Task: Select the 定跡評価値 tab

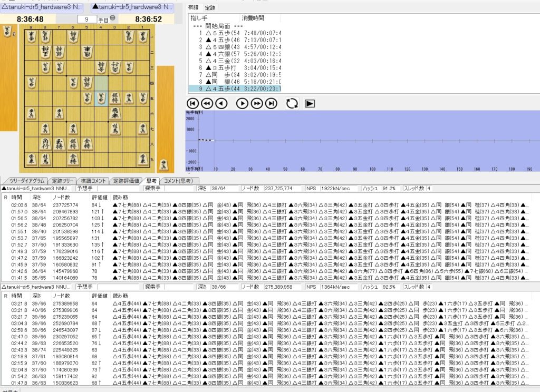Action: (x=126, y=181)
